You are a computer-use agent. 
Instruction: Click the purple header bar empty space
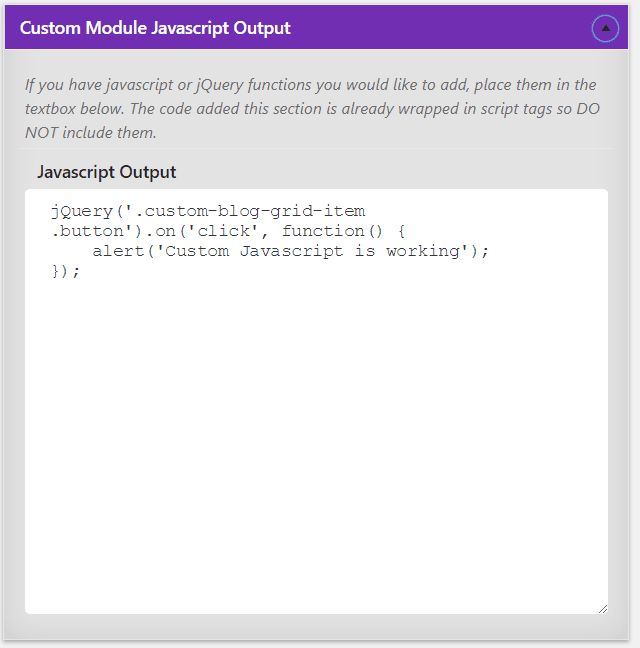438,28
